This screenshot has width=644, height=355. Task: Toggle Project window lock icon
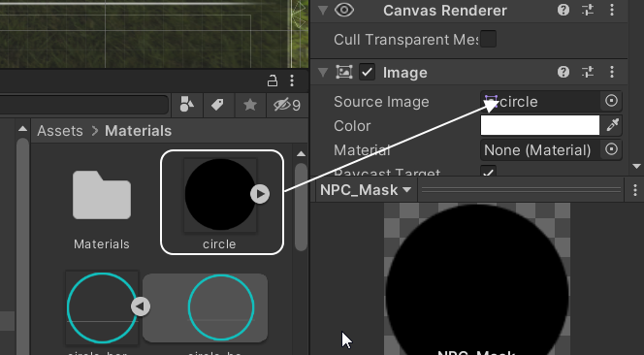point(273,81)
